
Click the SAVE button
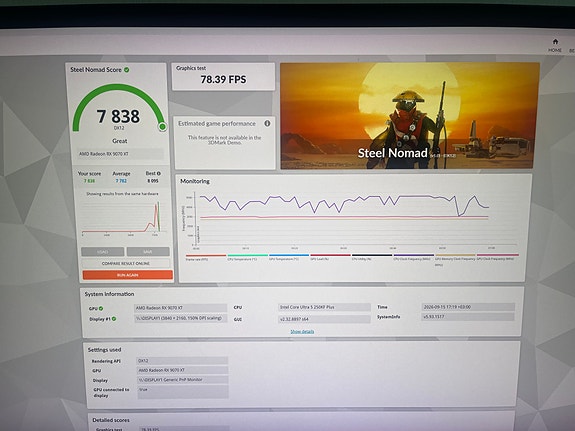pyautogui.click(x=148, y=252)
